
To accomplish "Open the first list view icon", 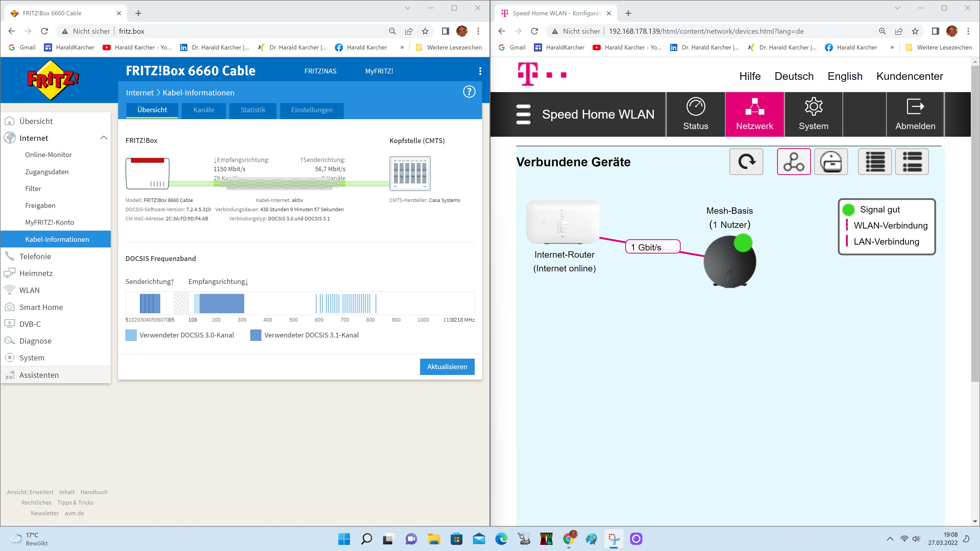I will [x=875, y=162].
